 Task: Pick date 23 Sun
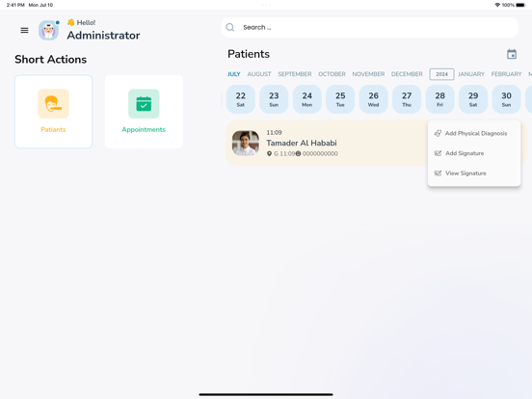coord(274,99)
